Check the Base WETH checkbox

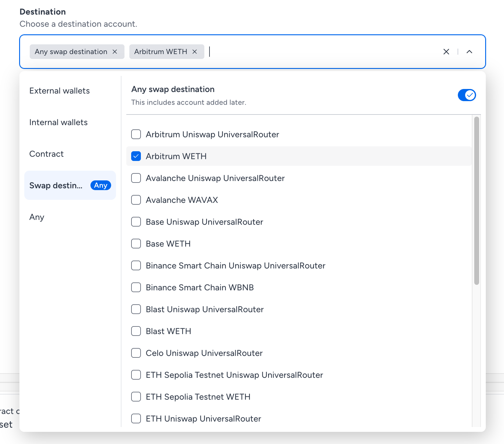[136, 244]
